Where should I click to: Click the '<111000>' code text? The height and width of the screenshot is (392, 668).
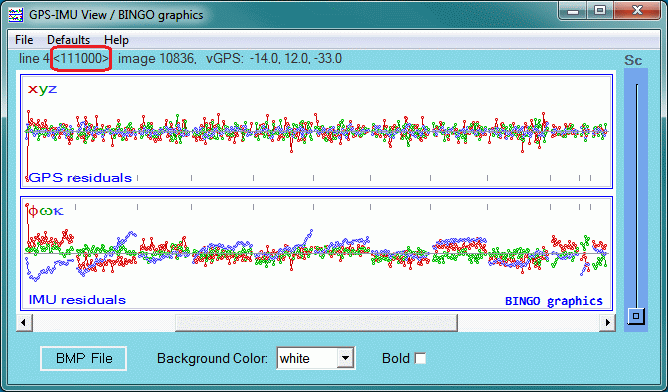click(x=81, y=58)
